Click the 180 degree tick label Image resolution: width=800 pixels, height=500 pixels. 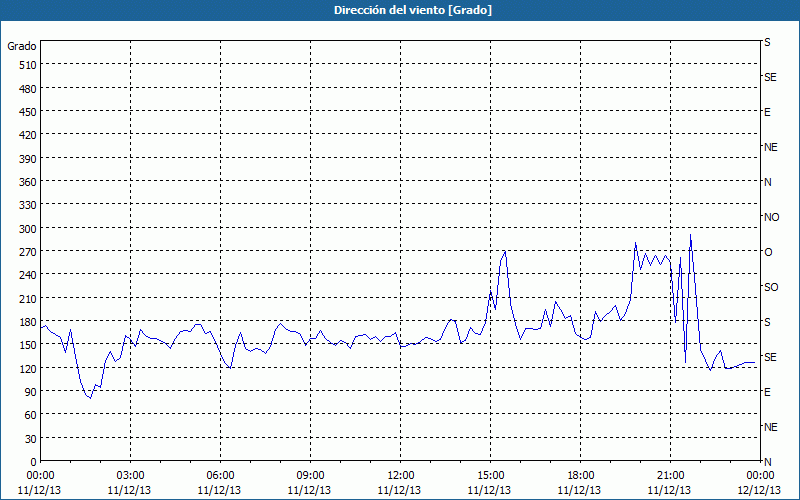[x=28, y=322]
